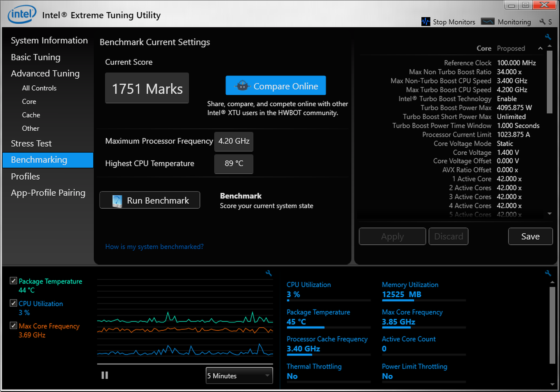560x392 pixels.
Task: Click monitor panel scroll down arrow
Action: pyautogui.click(x=552, y=384)
